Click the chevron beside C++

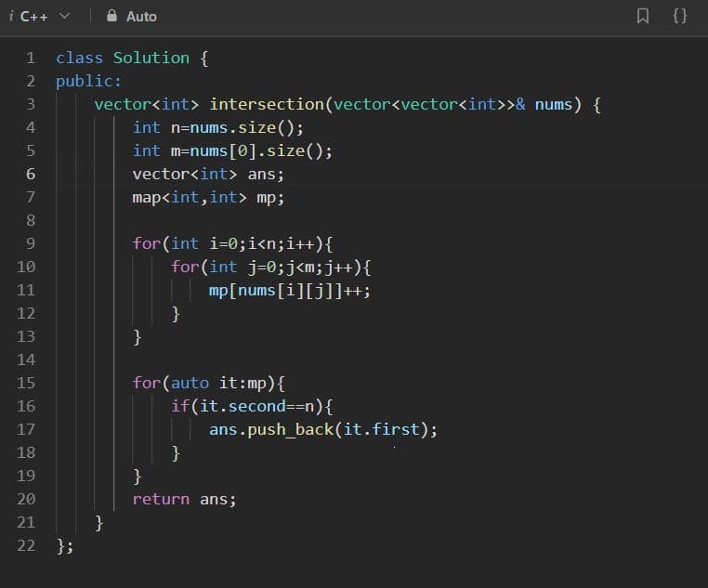(x=64, y=16)
